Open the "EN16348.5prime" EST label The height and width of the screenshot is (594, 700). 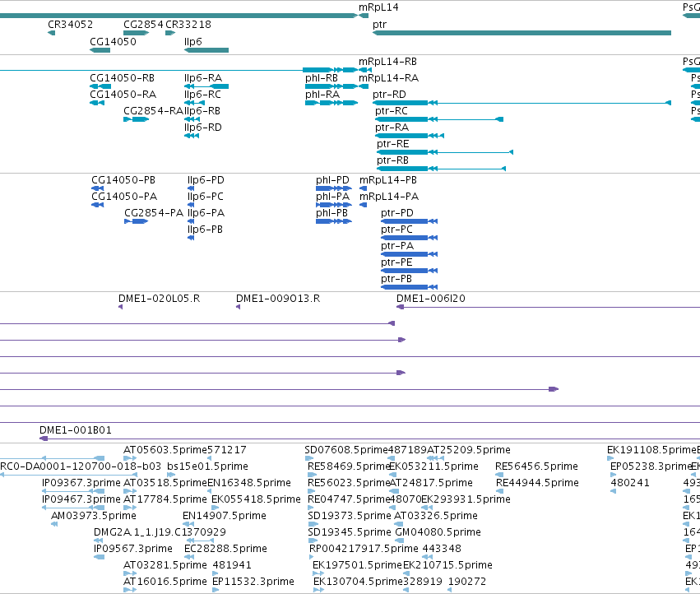pos(249,483)
